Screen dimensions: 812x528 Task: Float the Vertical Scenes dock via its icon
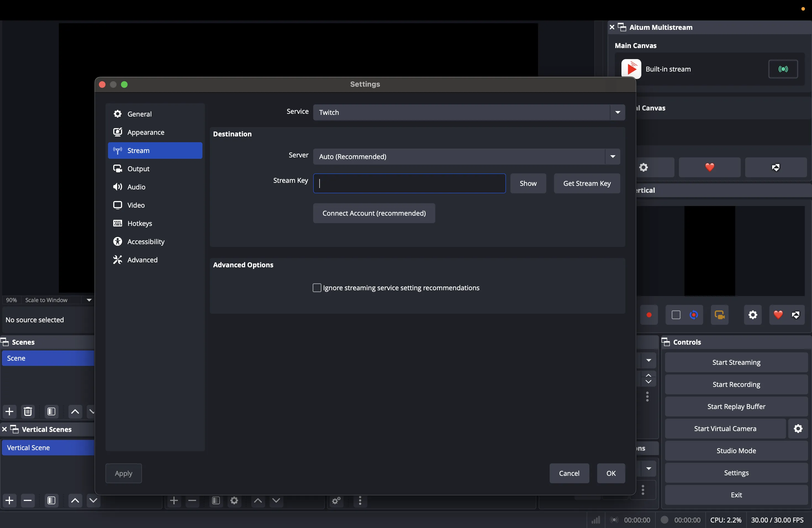point(15,429)
